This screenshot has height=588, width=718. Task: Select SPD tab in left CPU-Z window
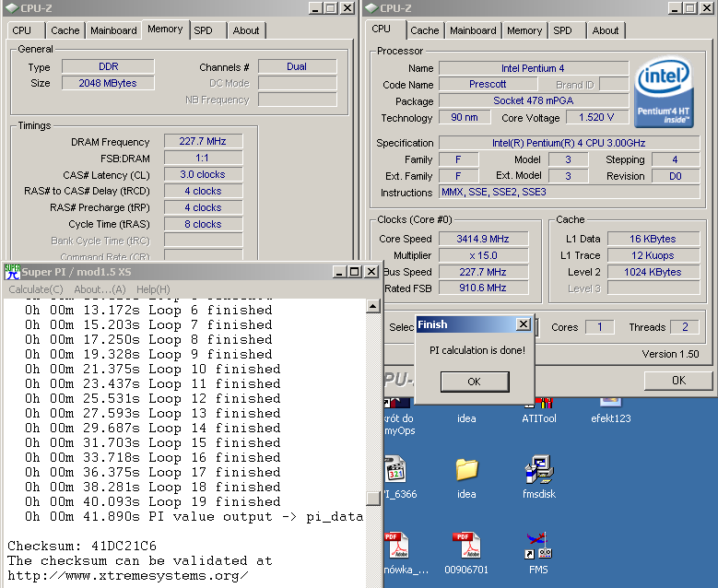(203, 30)
